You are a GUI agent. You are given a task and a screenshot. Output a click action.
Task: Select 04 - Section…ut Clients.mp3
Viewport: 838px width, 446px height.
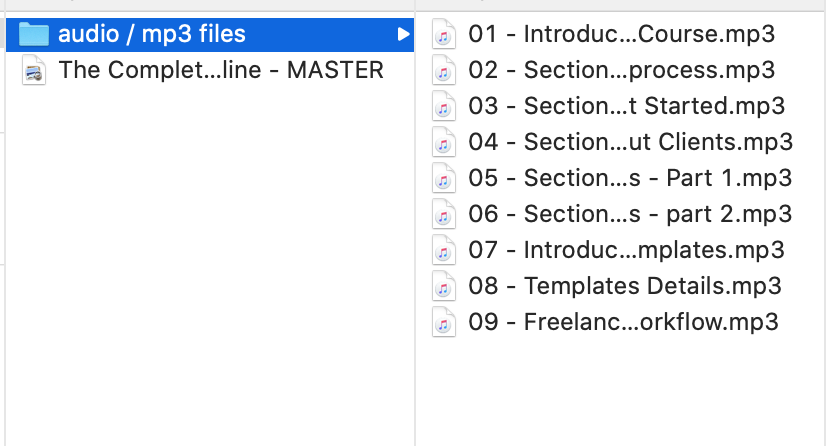tap(631, 143)
